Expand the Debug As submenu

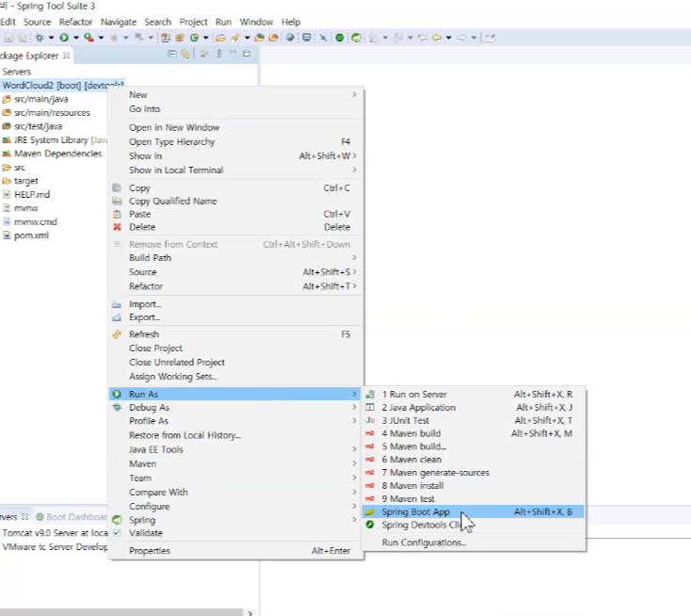click(235, 408)
